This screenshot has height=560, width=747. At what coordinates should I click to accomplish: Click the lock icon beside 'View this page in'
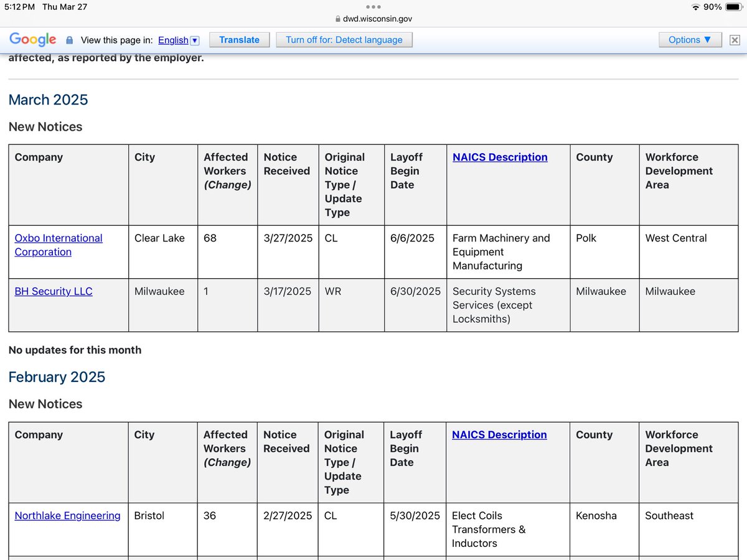tap(69, 40)
